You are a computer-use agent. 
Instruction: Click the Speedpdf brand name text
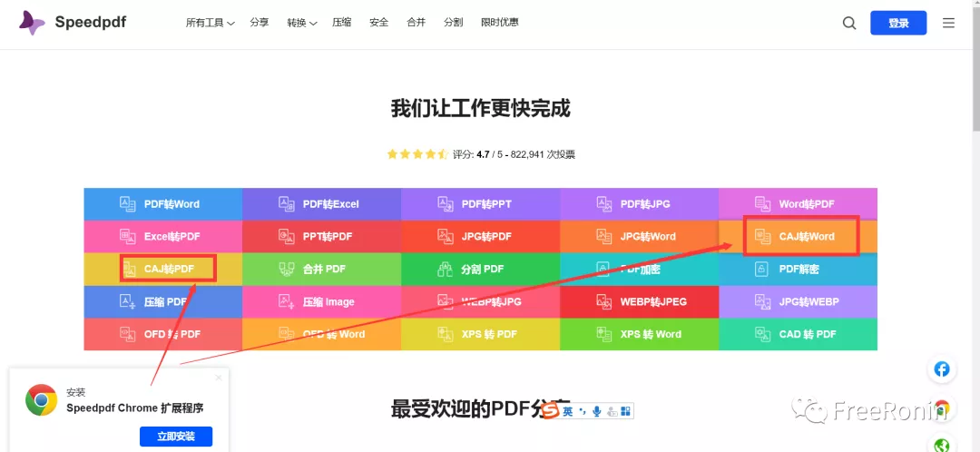click(x=91, y=23)
